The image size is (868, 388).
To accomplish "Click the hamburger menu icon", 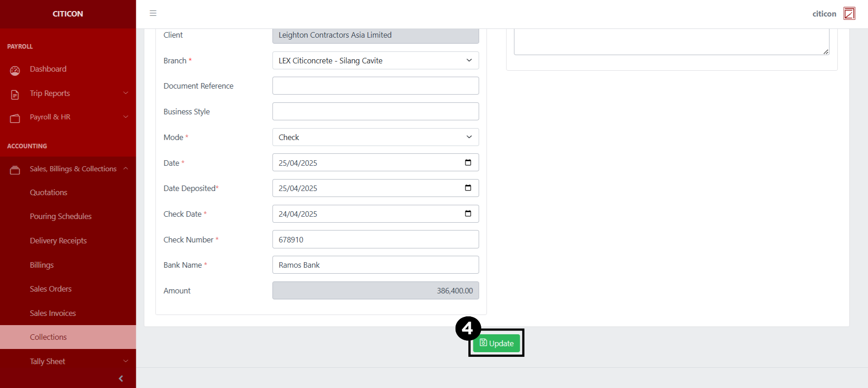I will 153,13.
